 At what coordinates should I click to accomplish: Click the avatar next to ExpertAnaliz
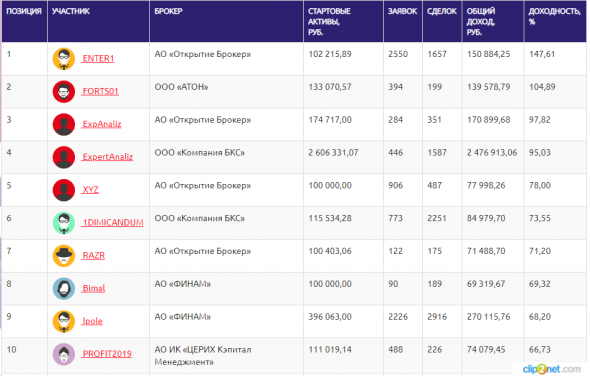(x=64, y=157)
